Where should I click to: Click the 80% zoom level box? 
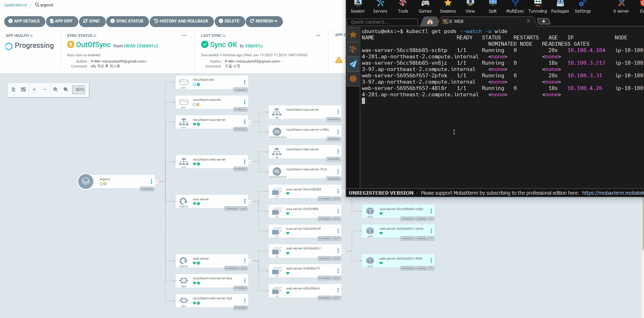pos(79,90)
